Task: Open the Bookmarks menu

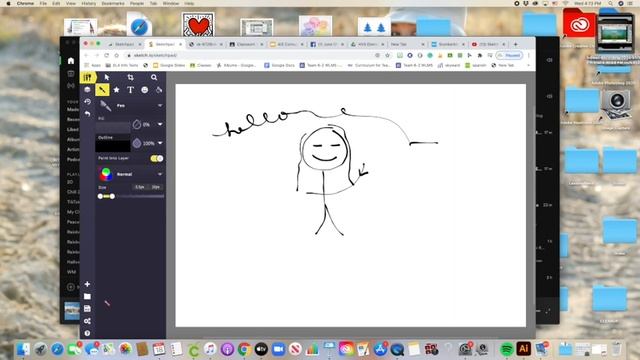Action: pos(113,3)
